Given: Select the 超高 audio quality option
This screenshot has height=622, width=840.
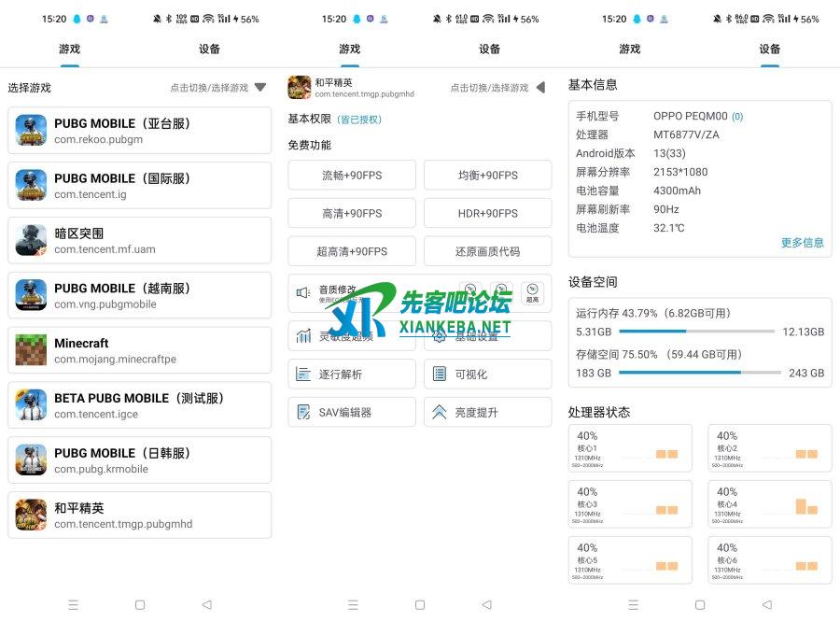Looking at the screenshot, I should [532, 293].
